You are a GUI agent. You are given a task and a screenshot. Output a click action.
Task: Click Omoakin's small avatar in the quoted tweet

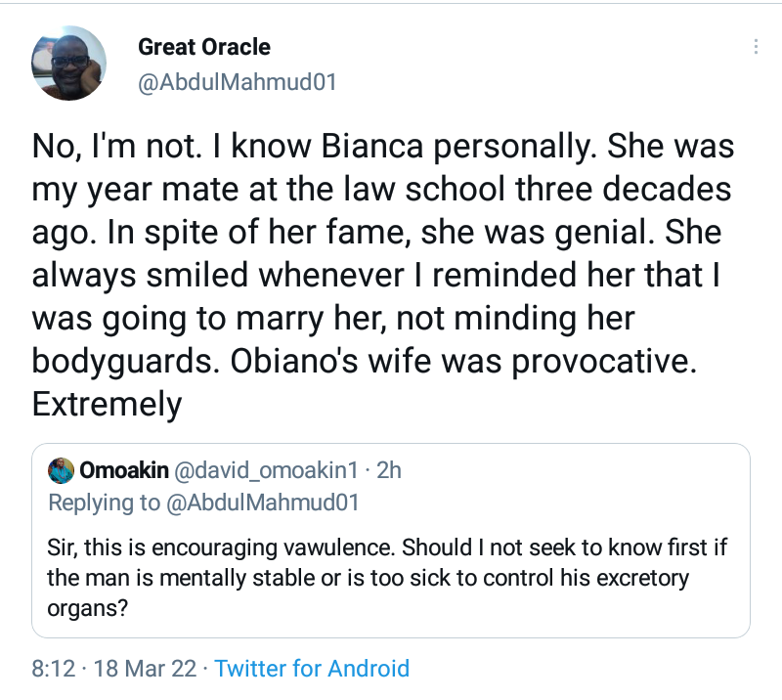click(62, 470)
